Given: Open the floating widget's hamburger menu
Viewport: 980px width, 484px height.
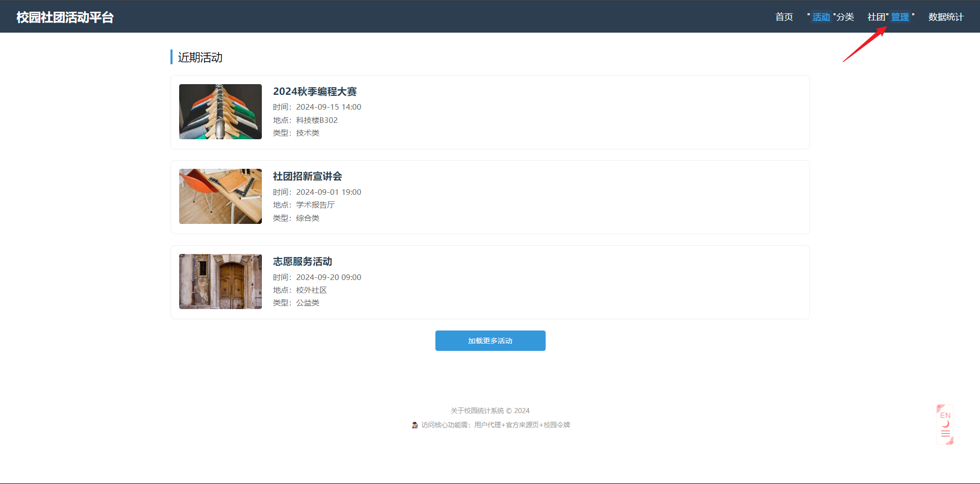Looking at the screenshot, I should [945, 434].
